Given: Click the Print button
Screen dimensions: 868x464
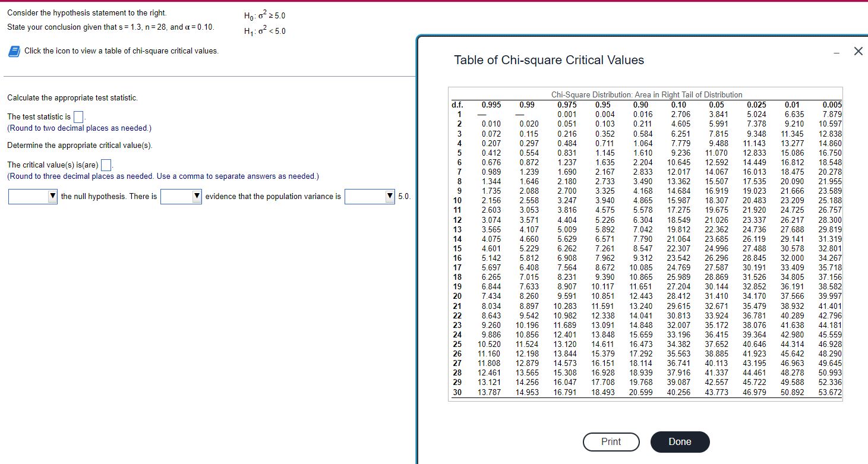Looking at the screenshot, I should [x=611, y=442].
